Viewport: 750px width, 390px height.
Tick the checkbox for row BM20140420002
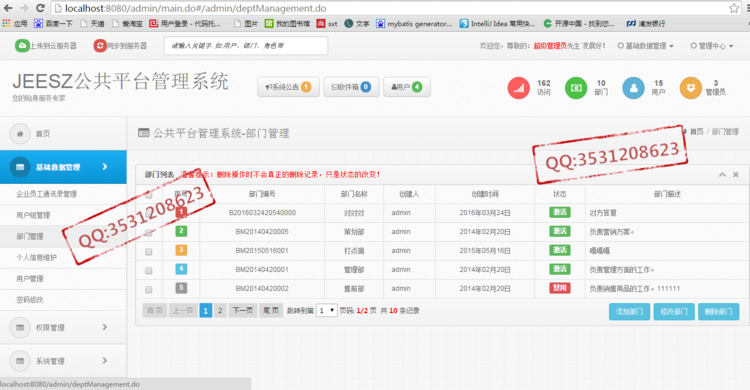[x=149, y=290]
